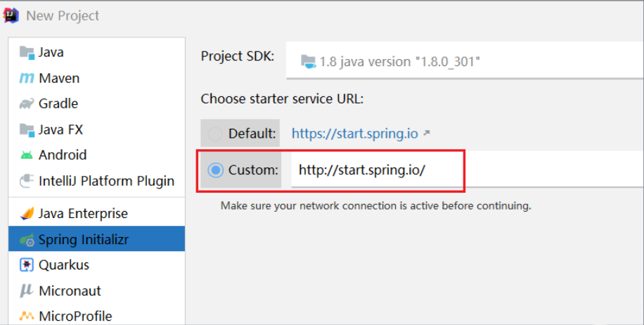Screen dimensions: 644x325
Task: Click the Java folder icon in sidebar
Action: [27, 53]
